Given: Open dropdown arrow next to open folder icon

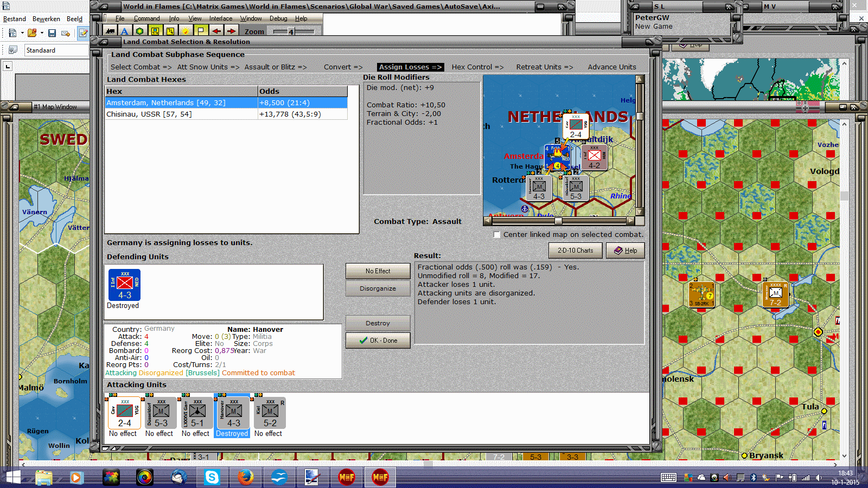Looking at the screenshot, I should 42,33.
